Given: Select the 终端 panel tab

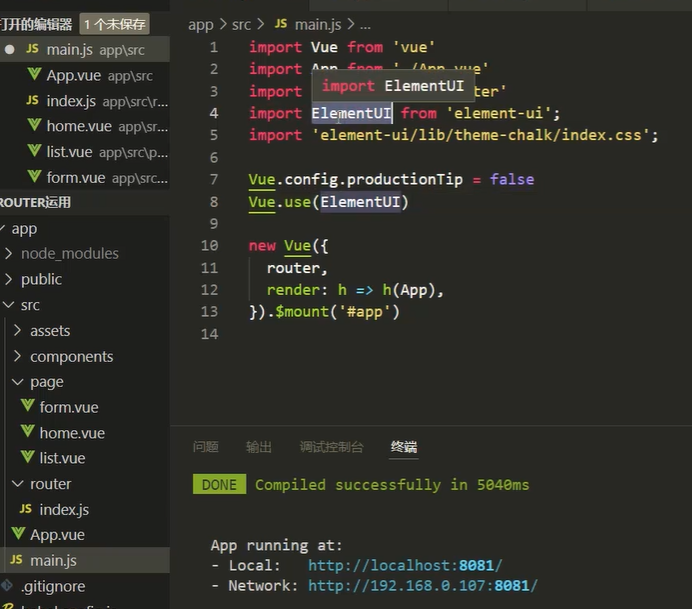Looking at the screenshot, I should (404, 447).
